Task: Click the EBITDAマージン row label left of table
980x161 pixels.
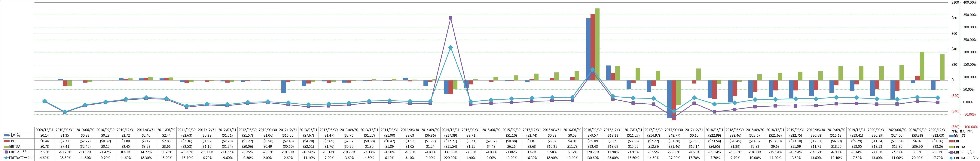Action: coord(22,158)
